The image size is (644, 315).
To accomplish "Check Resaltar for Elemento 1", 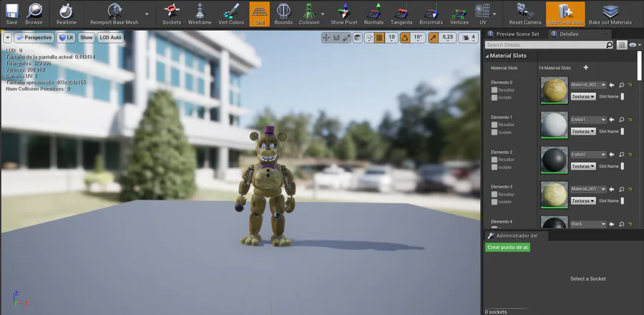I will pos(494,125).
